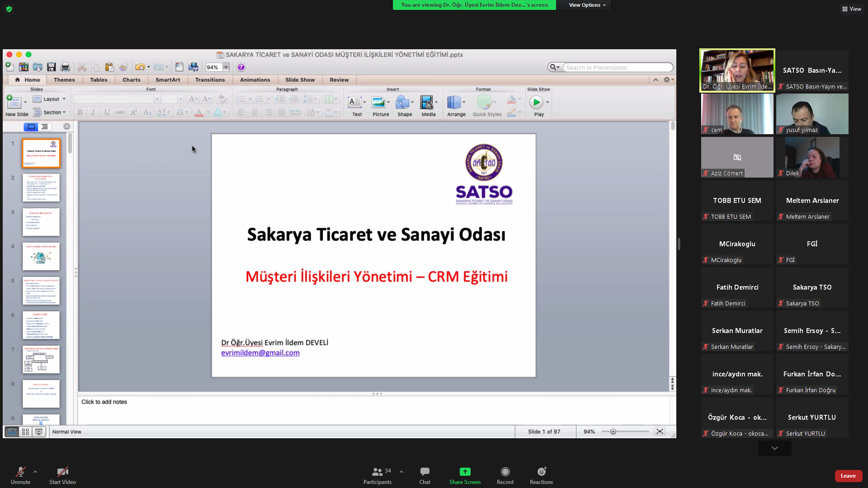Open the audio options arrow beside Unmute

[x=35, y=472]
